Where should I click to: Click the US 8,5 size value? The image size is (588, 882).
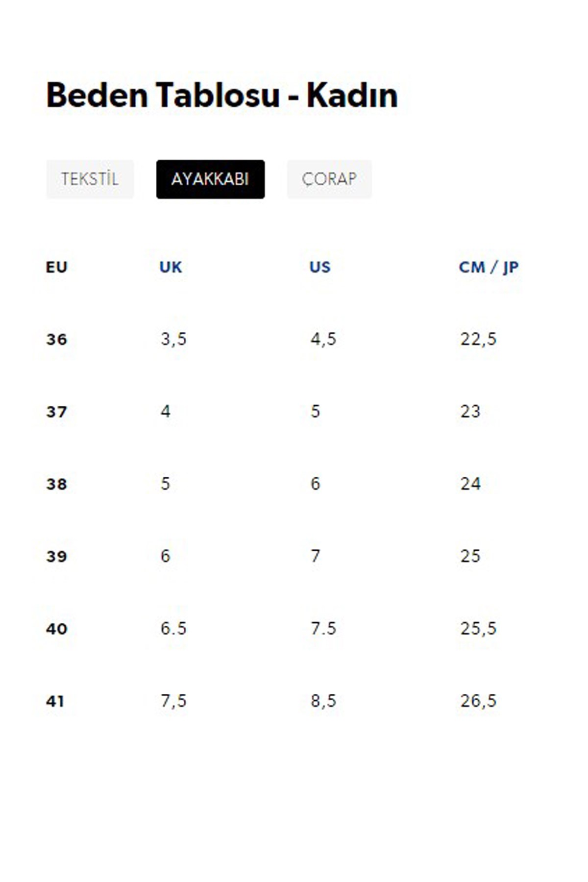point(323,701)
